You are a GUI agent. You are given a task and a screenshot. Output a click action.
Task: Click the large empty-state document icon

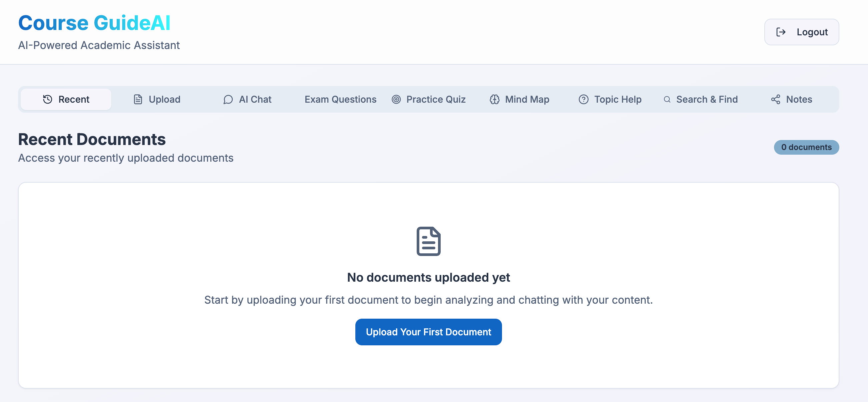428,241
